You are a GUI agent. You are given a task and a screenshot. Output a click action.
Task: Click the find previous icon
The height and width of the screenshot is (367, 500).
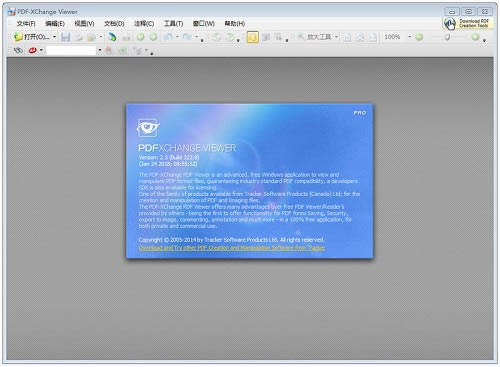pos(109,51)
